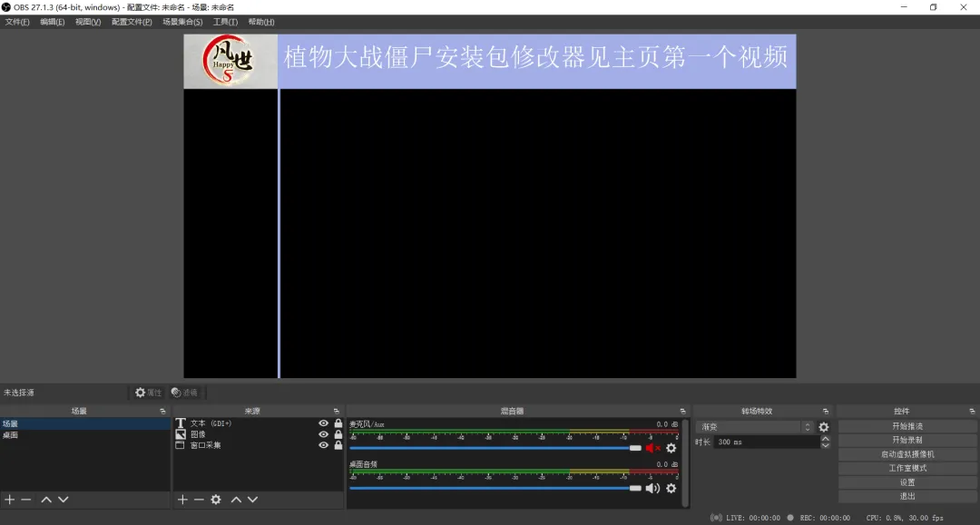Click the OBS logo in title bar
The width and height of the screenshot is (980, 525).
point(6,7)
